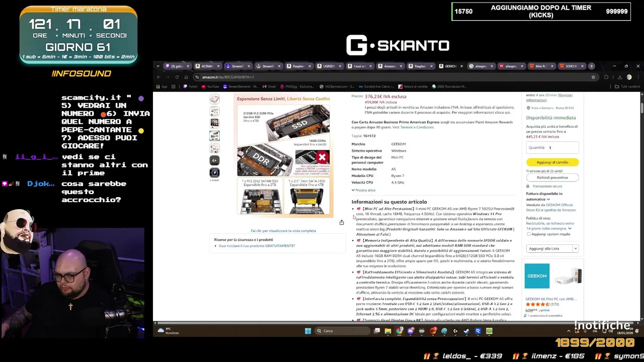
Task: Open the Gmail bookmark
Action: click(269, 86)
